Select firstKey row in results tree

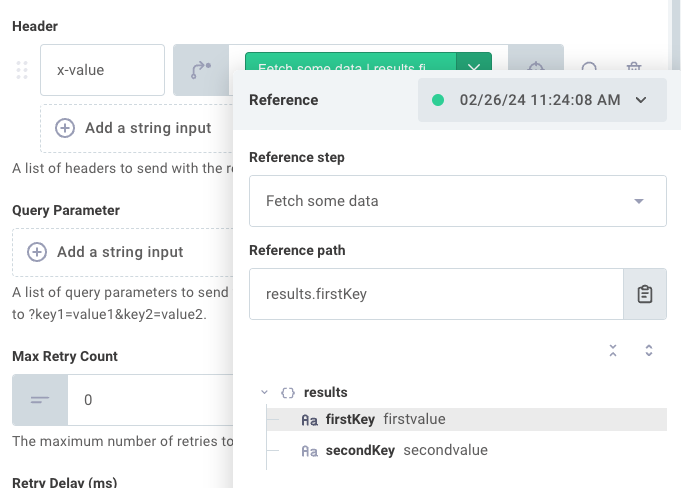point(467,419)
